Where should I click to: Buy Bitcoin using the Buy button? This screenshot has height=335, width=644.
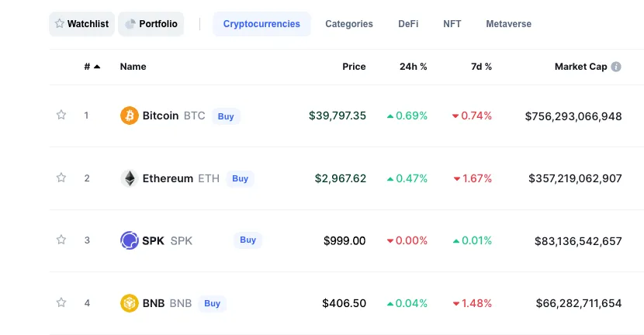pyautogui.click(x=226, y=116)
